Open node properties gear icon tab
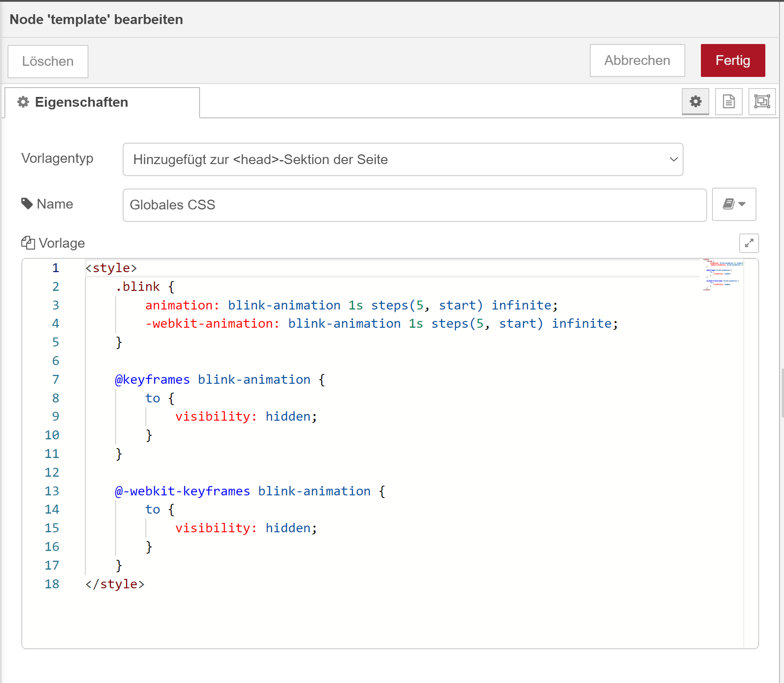 695,102
